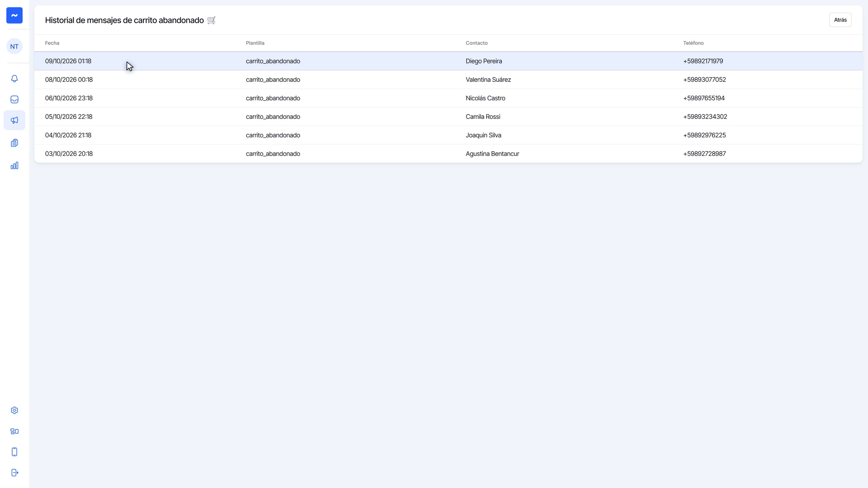Open the clipboard templates icon
Viewport: 868px width, 488px height.
14,143
